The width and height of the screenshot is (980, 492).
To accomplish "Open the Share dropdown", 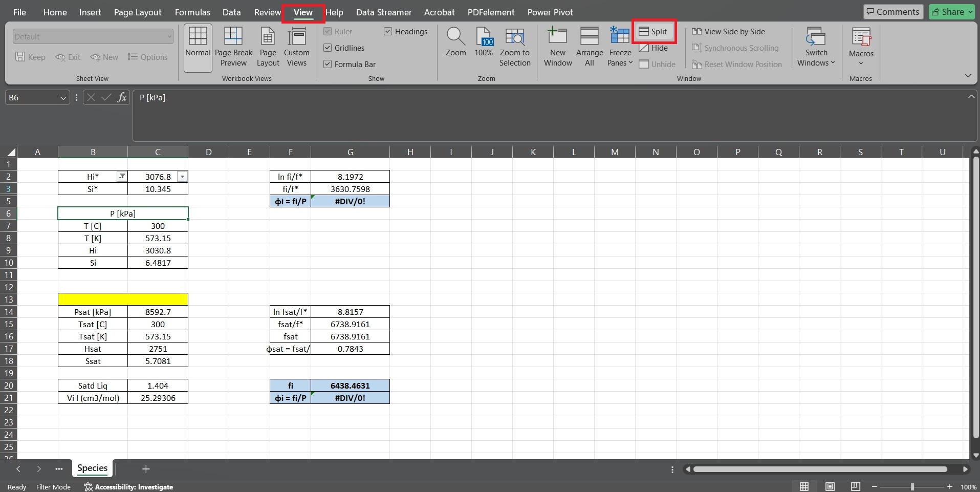I will tap(970, 12).
